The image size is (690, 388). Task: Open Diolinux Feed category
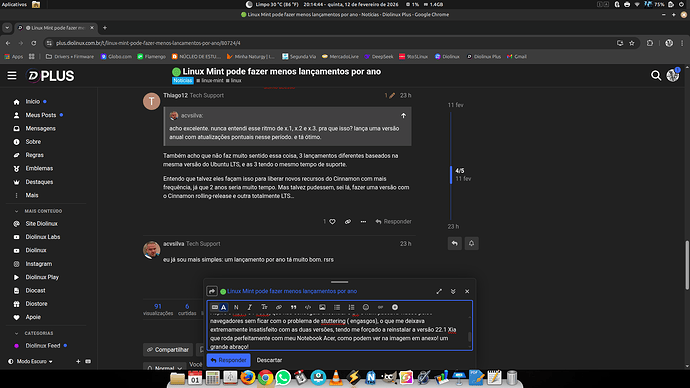42,346
